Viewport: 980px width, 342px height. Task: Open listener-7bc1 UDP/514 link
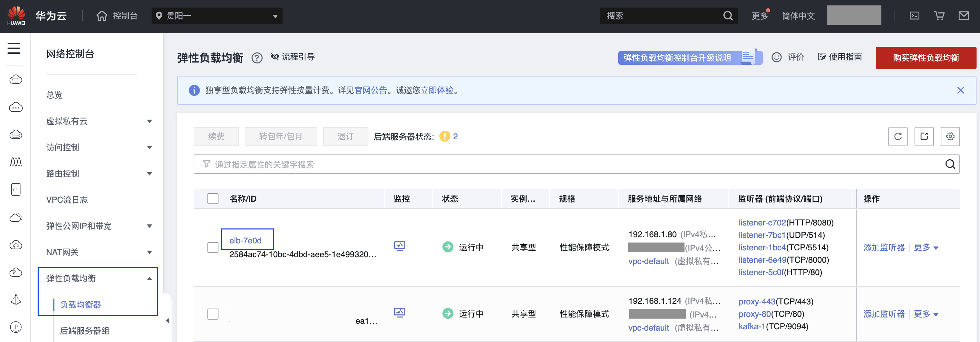coord(762,235)
